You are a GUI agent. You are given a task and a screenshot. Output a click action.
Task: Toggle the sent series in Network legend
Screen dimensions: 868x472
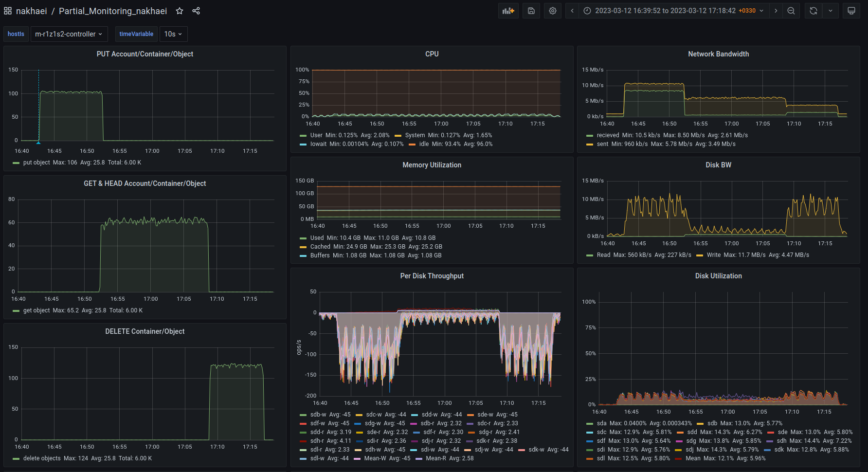point(602,144)
